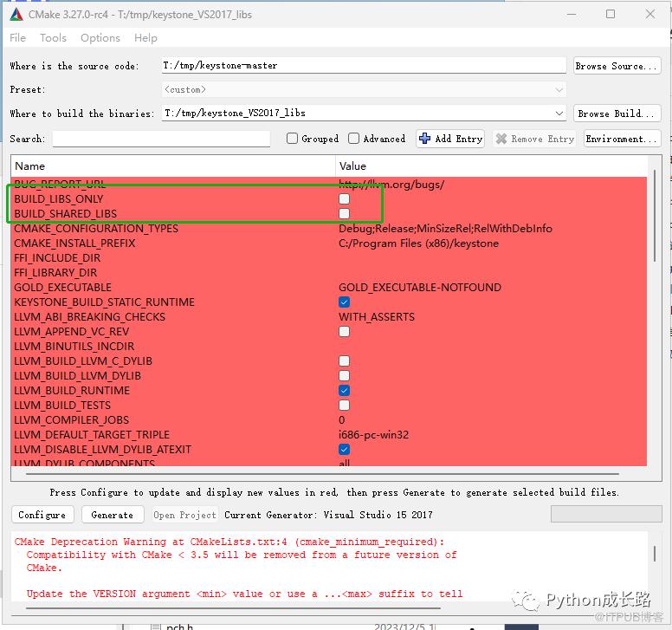Uncheck LLVM_DISABLE_LLVM_DYLIB_ATEXIT checkbox
The height and width of the screenshot is (630, 672).
(344, 450)
